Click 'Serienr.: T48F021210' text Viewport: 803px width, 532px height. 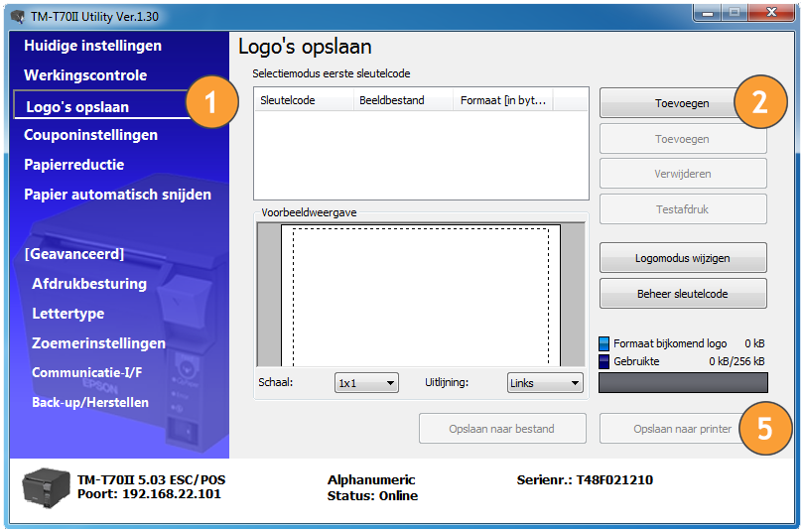[585, 479]
